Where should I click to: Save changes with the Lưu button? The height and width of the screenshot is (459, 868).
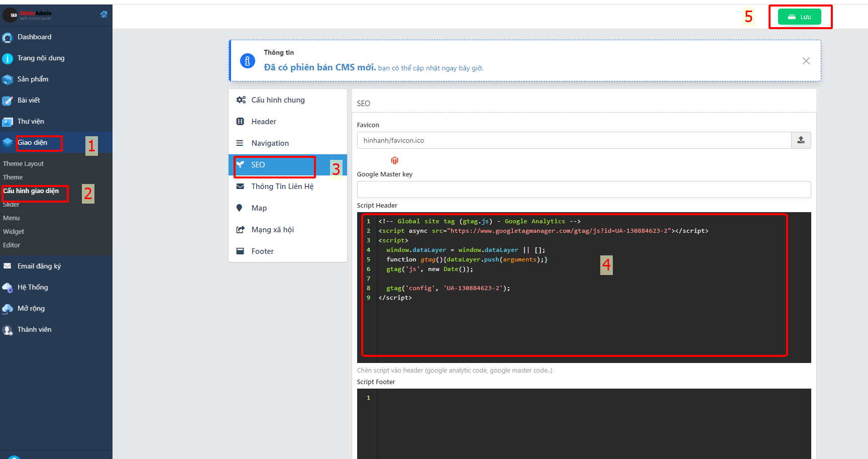(800, 17)
